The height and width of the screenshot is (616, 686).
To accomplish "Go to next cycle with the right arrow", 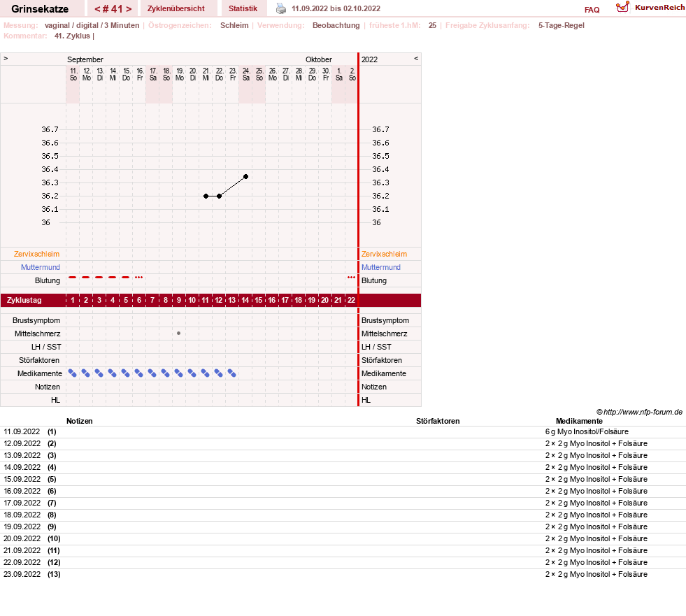I will click(x=129, y=9).
